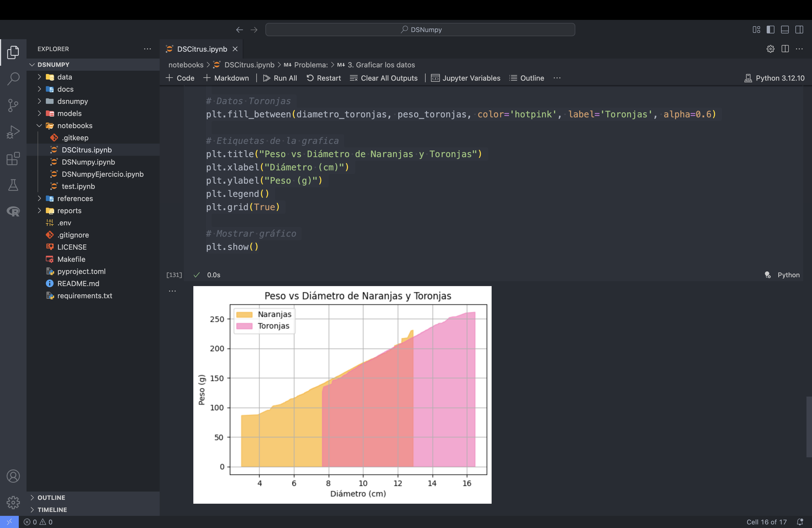812x528 pixels.
Task: Split the editor right
Action: coord(785,49)
